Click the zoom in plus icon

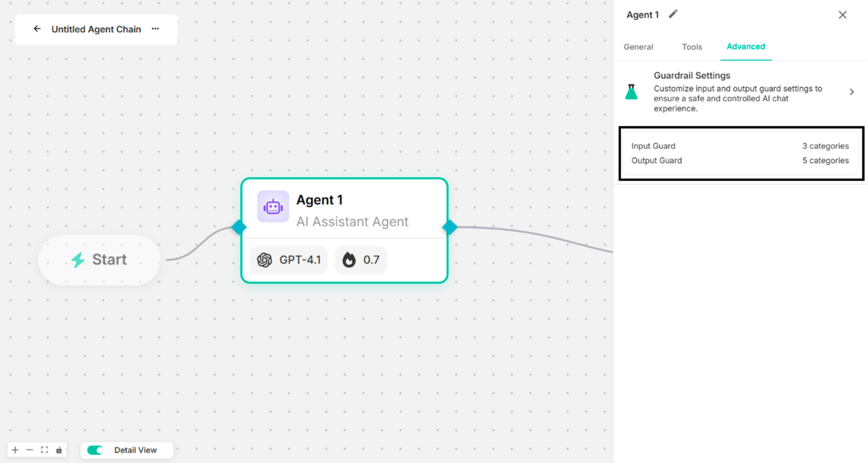(x=15, y=450)
